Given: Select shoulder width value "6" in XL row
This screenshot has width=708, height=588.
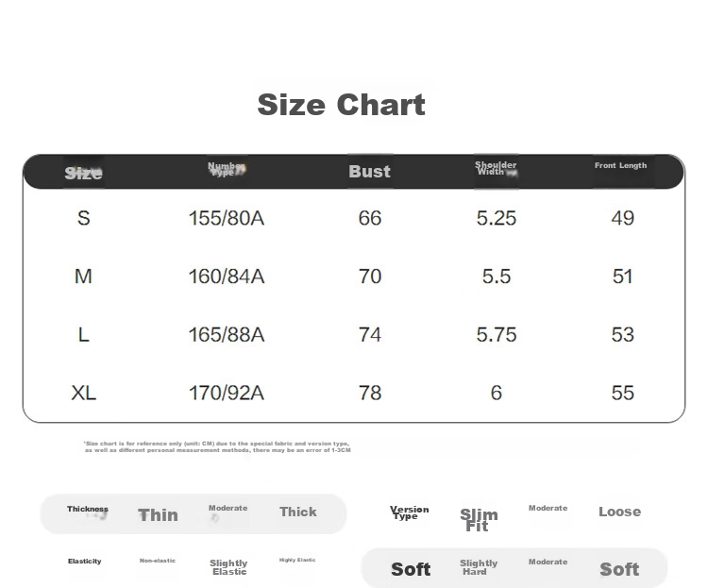Looking at the screenshot, I should (x=497, y=393).
